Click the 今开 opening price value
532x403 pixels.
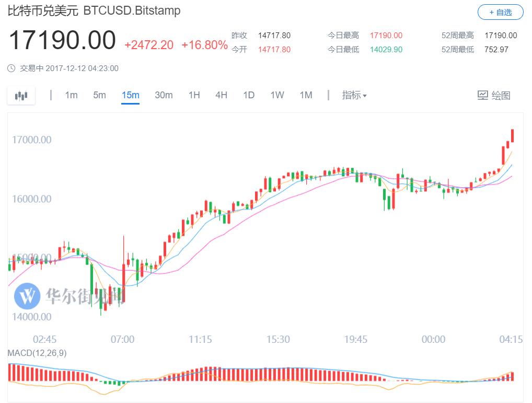point(274,50)
